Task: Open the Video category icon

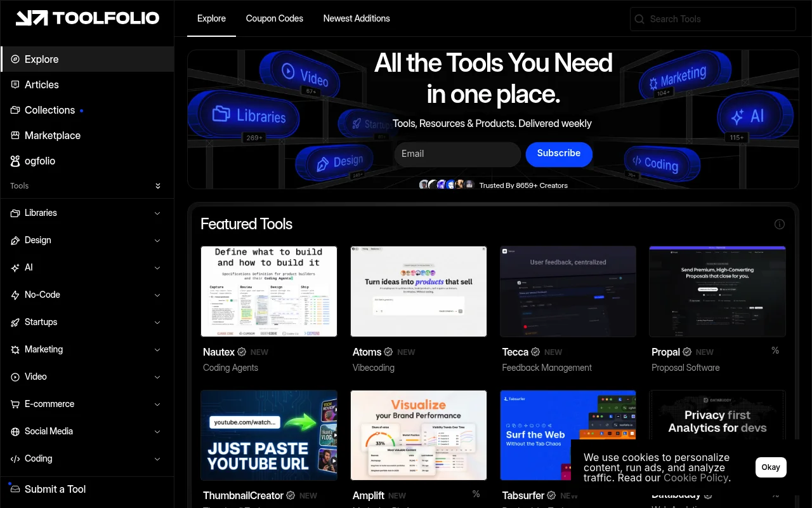Action: click(x=15, y=377)
